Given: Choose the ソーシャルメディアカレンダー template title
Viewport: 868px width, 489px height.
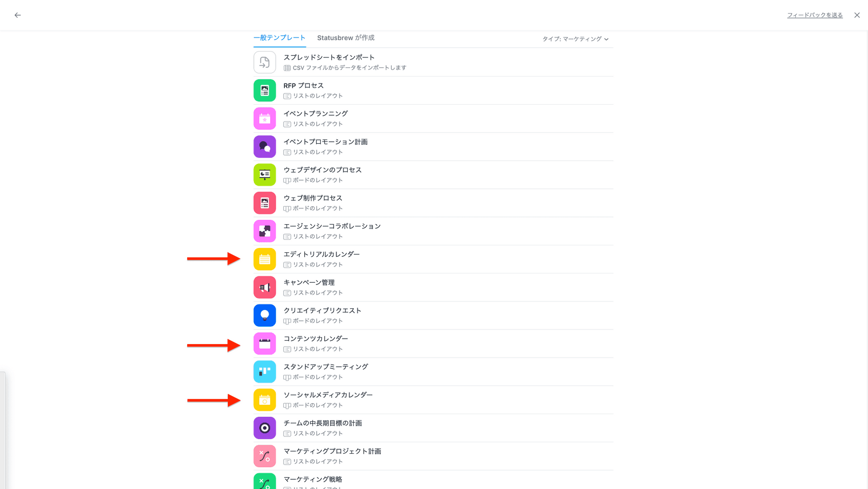Looking at the screenshot, I should pyautogui.click(x=328, y=395).
